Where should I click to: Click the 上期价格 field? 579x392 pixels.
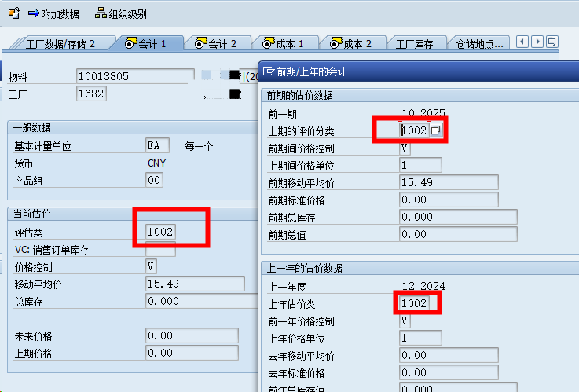point(192,353)
